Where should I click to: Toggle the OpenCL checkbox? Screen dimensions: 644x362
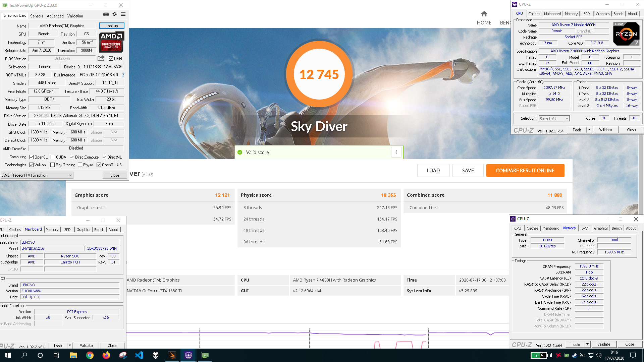tap(31, 157)
